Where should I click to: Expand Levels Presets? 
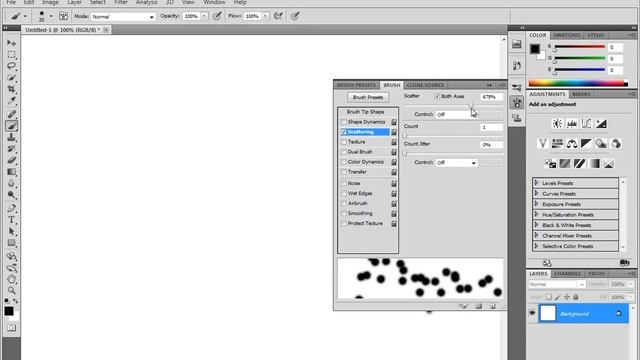click(x=536, y=183)
